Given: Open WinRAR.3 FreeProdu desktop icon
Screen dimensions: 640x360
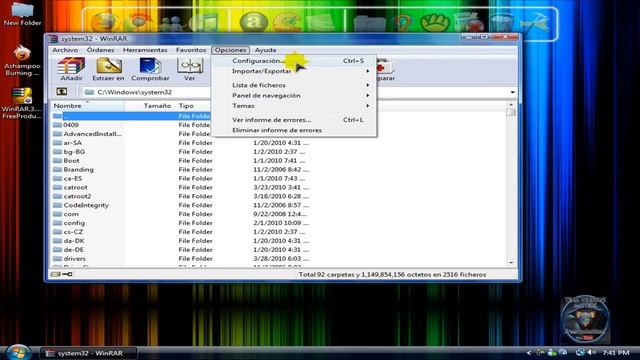Looking at the screenshot, I should point(22,103).
